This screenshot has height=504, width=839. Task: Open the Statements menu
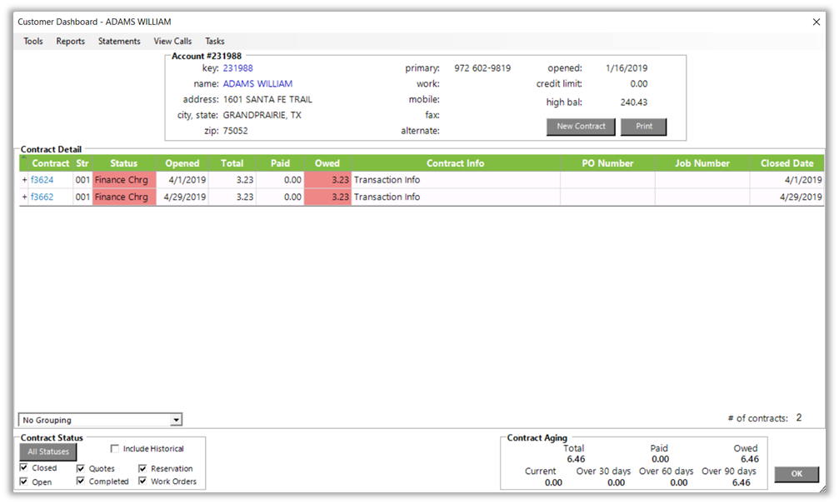click(x=119, y=42)
